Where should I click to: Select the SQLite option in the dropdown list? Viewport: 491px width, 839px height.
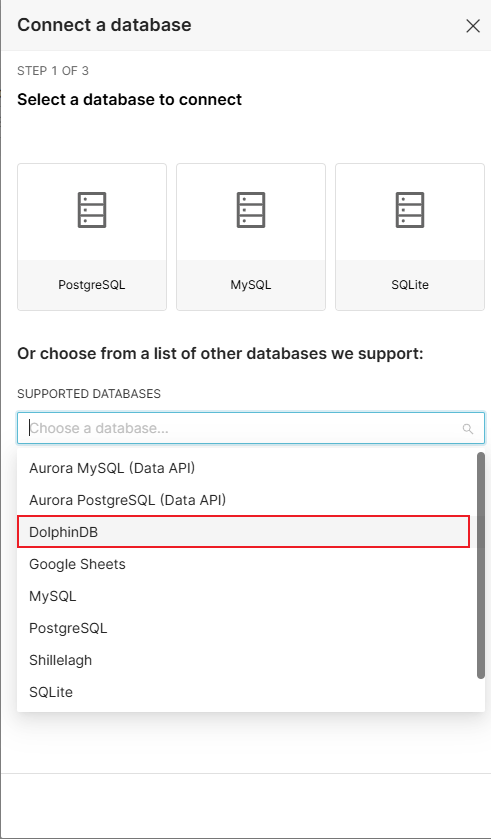click(x=243, y=692)
